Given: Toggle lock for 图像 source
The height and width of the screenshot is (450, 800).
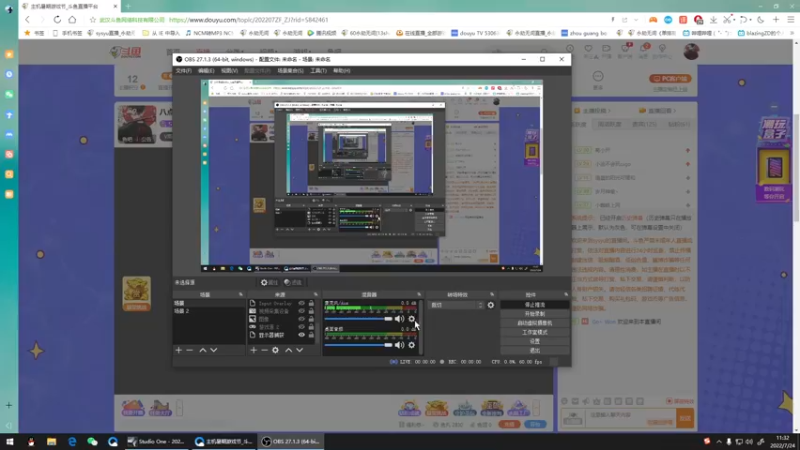Looking at the screenshot, I should click(311, 319).
